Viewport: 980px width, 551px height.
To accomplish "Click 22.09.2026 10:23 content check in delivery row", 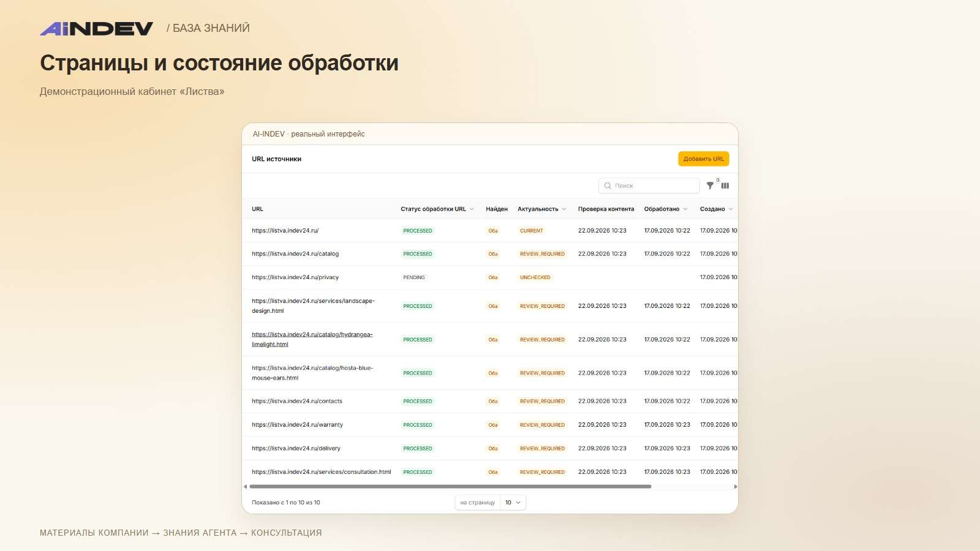I will point(602,448).
